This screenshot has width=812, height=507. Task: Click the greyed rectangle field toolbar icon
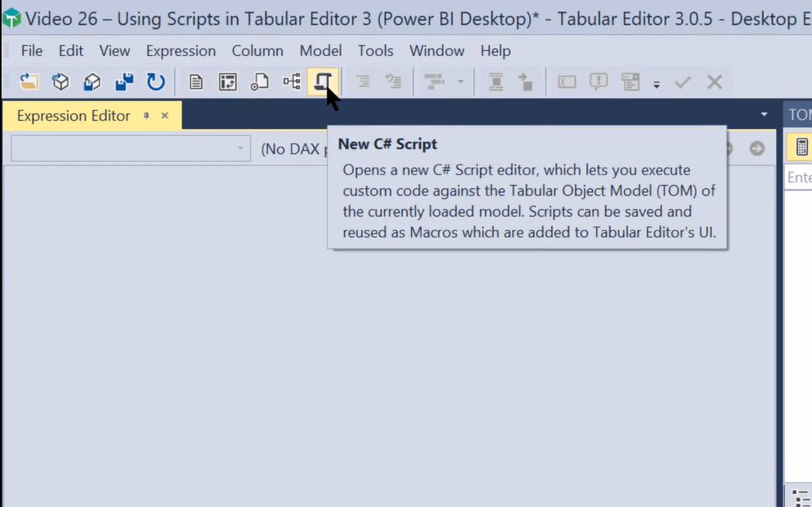(567, 82)
